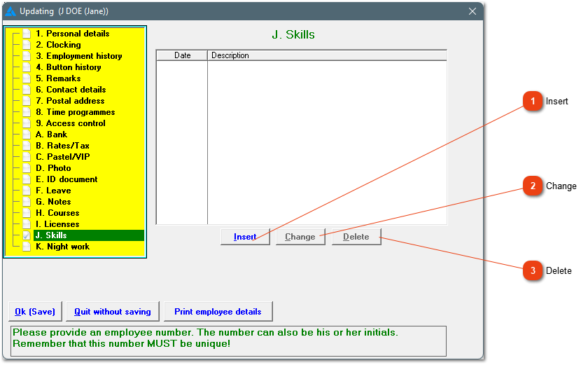Click page icon beside Contact details
The width and height of the screenshot is (588, 365).
pyautogui.click(x=27, y=90)
